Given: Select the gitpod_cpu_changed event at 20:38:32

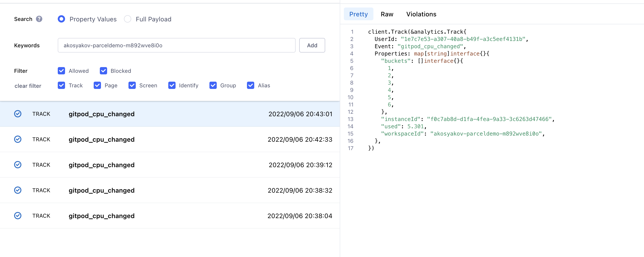Looking at the screenshot, I should tap(170, 190).
